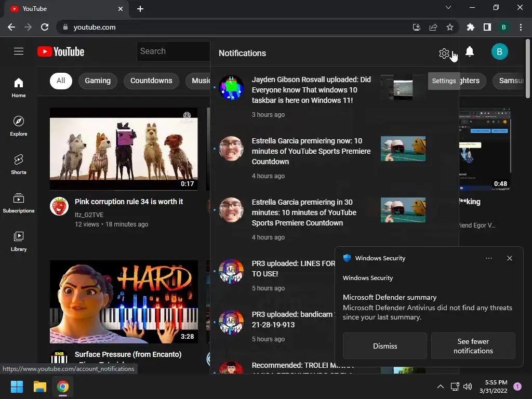Open Chrome profile B icon
Viewport: 532px width, 399px height.
pos(504,27)
